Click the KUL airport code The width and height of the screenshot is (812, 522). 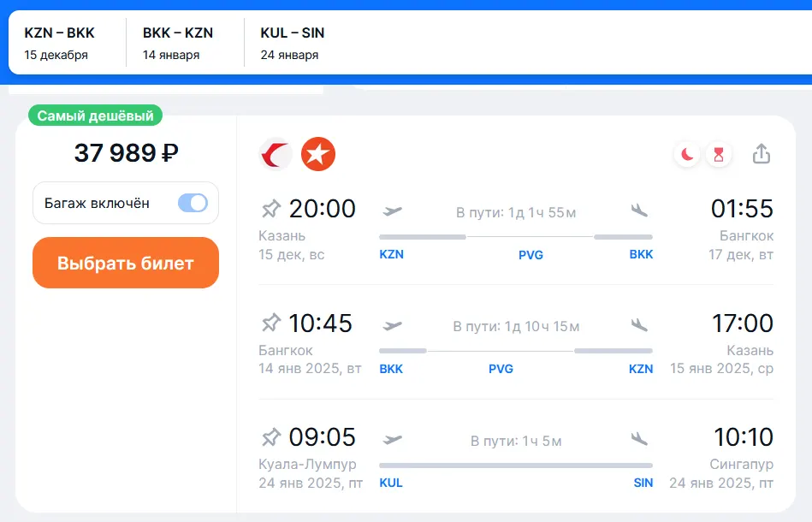pyautogui.click(x=390, y=483)
